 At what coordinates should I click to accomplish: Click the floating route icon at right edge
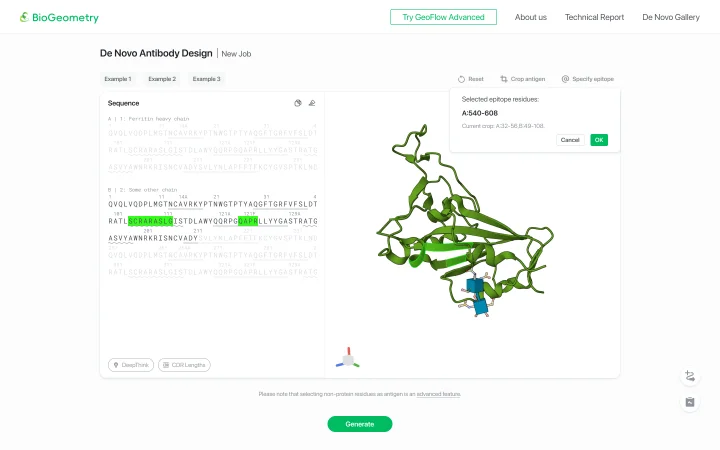690,376
